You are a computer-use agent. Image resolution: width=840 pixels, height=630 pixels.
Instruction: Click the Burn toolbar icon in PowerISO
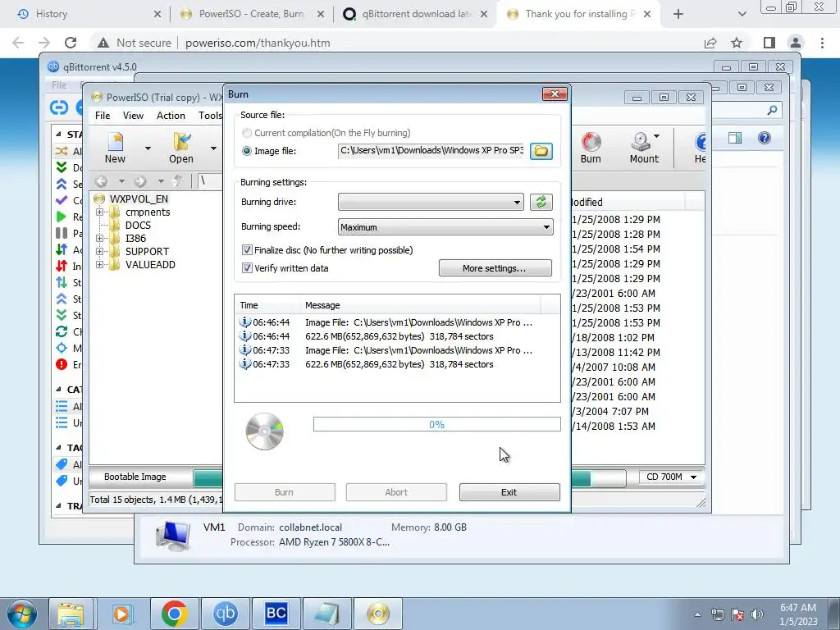tap(591, 148)
